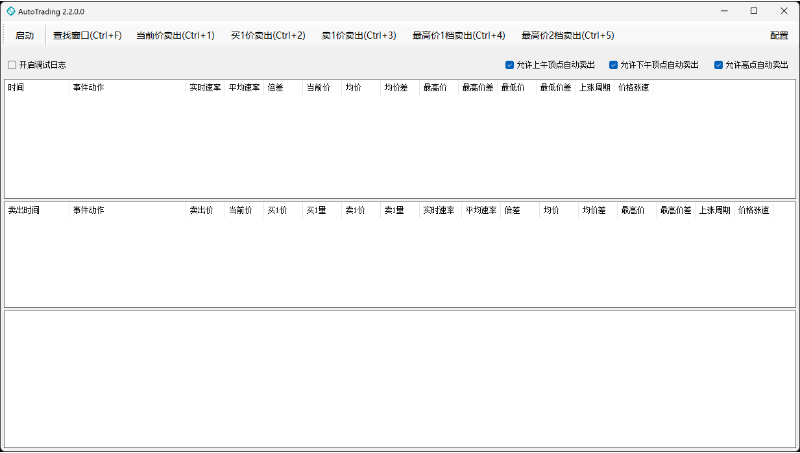
Task: Click the 卖1价 column header
Action: tap(361, 210)
